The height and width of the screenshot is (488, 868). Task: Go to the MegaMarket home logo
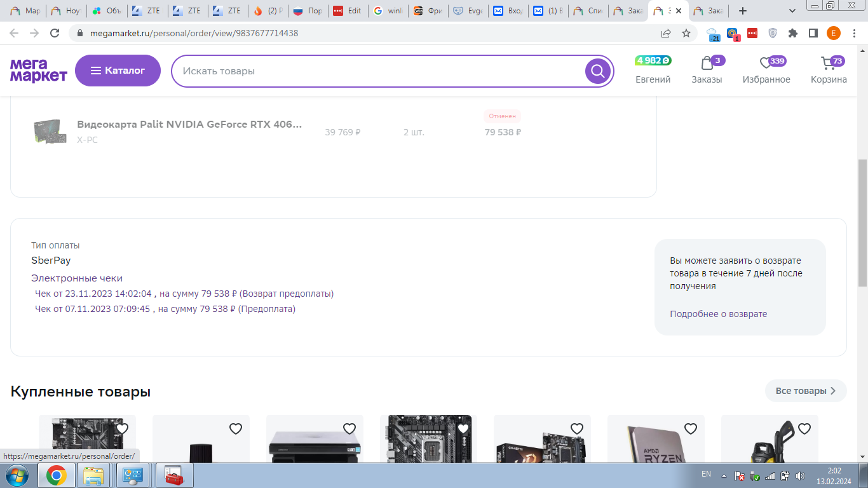point(39,71)
